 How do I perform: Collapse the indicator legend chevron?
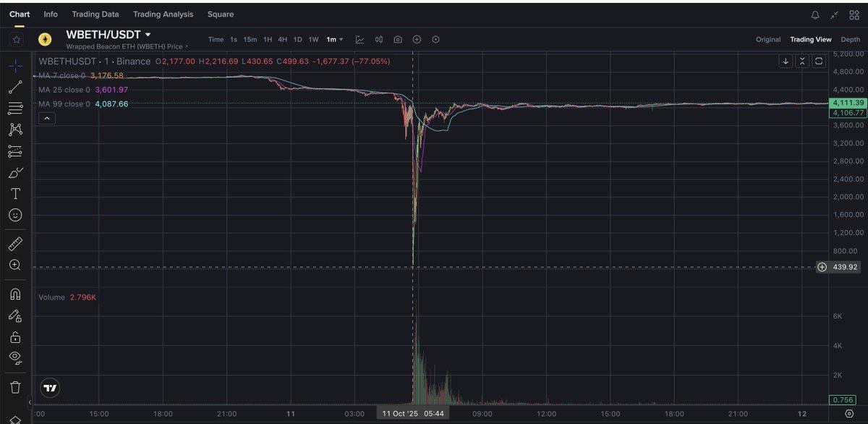point(46,118)
